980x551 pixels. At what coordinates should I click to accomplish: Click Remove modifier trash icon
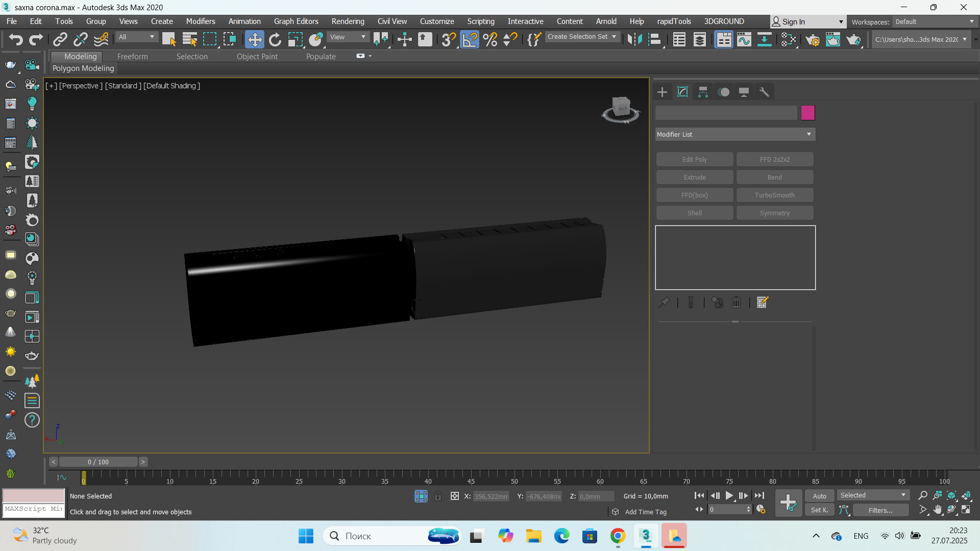[x=736, y=303]
